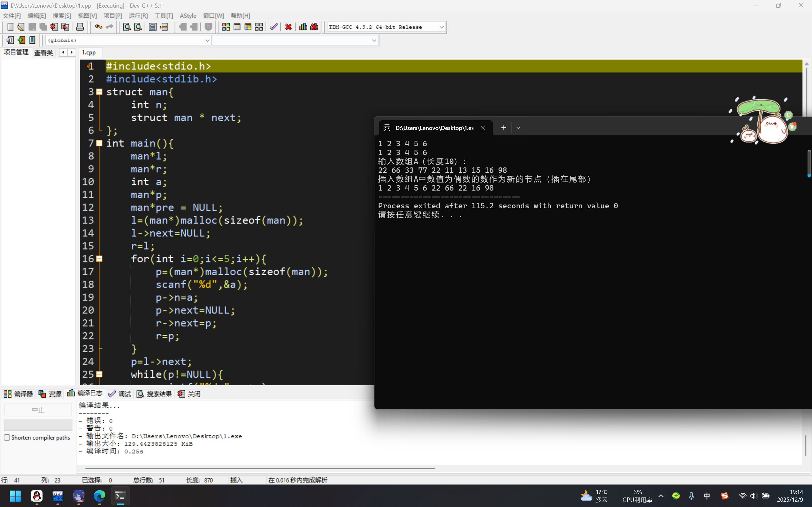This screenshot has height=507, width=812.
Task: Click the Print toolbar icon
Action: click(x=80, y=27)
